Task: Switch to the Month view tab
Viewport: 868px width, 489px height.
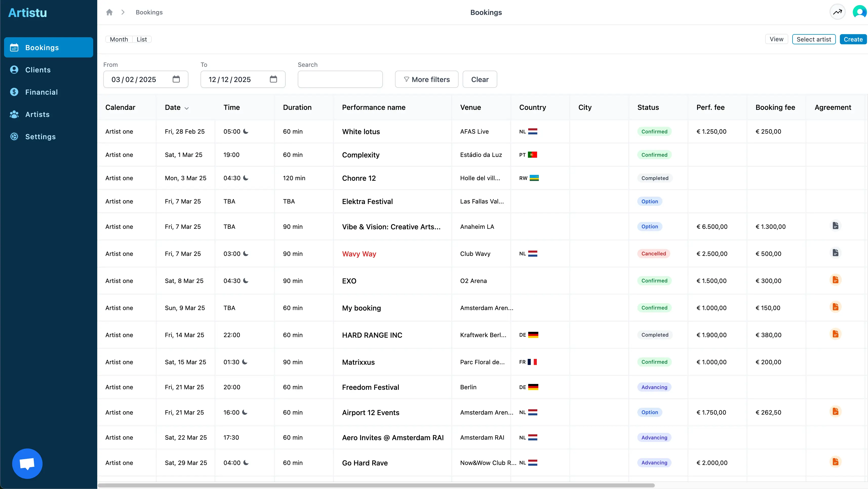Action: [x=118, y=39]
